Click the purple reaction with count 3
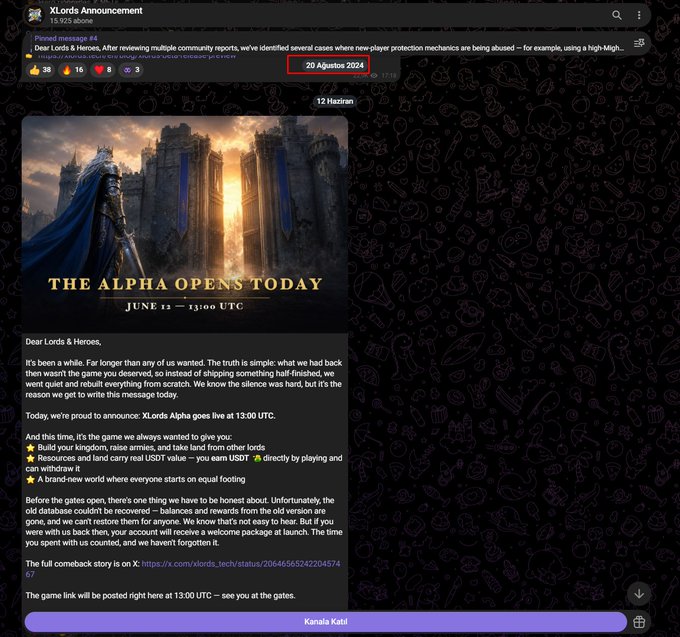Viewport: 680px width, 637px height. pyautogui.click(x=131, y=70)
